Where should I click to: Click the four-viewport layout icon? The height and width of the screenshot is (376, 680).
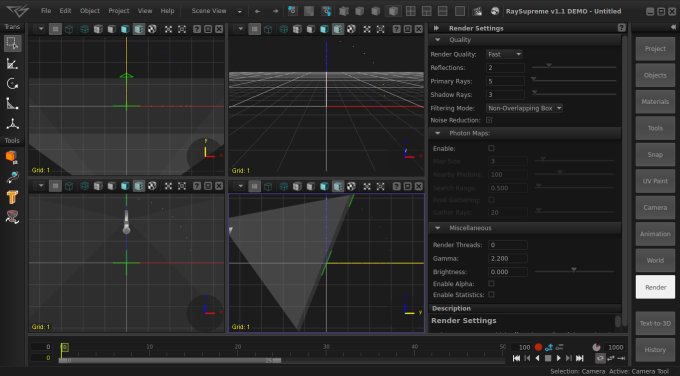pyautogui.click(x=410, y=11)
